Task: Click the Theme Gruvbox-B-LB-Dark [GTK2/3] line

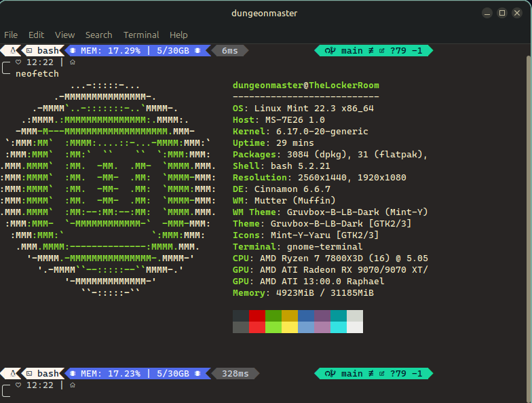Action: (322, 224)
